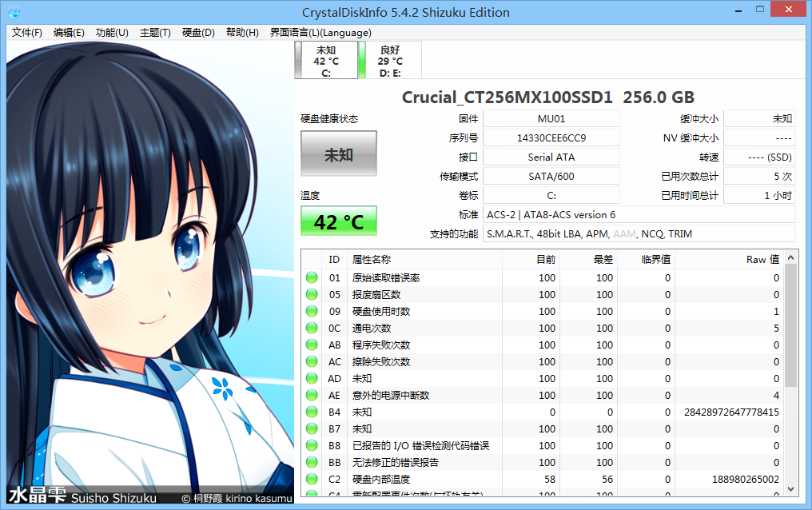Screen dimensions: 812x510
Task: Click the standard field ACS-2 | ATA8-ACS version 6
Action: [639, 214]
